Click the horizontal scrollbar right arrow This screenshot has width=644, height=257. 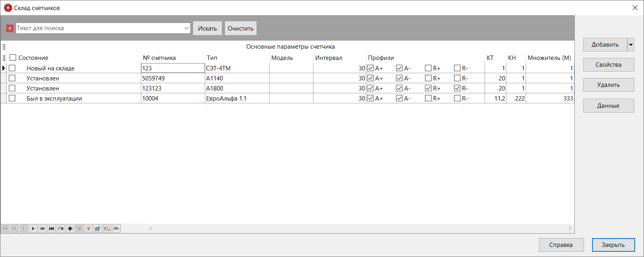[570, 228]
